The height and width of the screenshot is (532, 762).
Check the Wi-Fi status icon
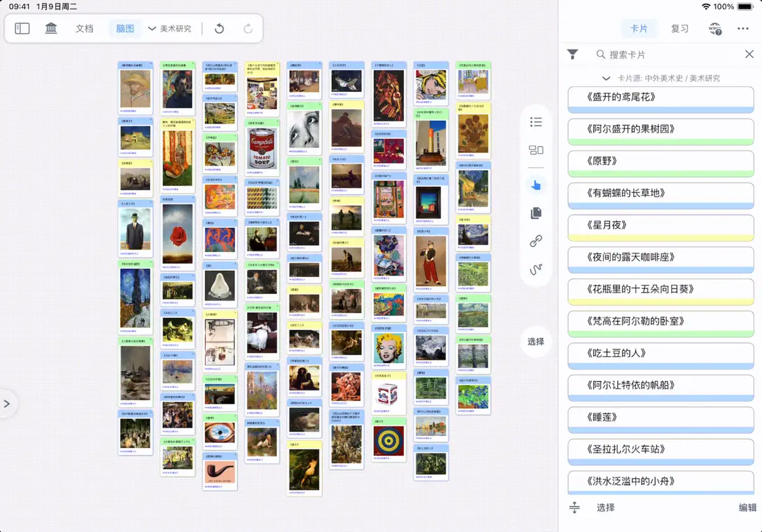point(706,6)
